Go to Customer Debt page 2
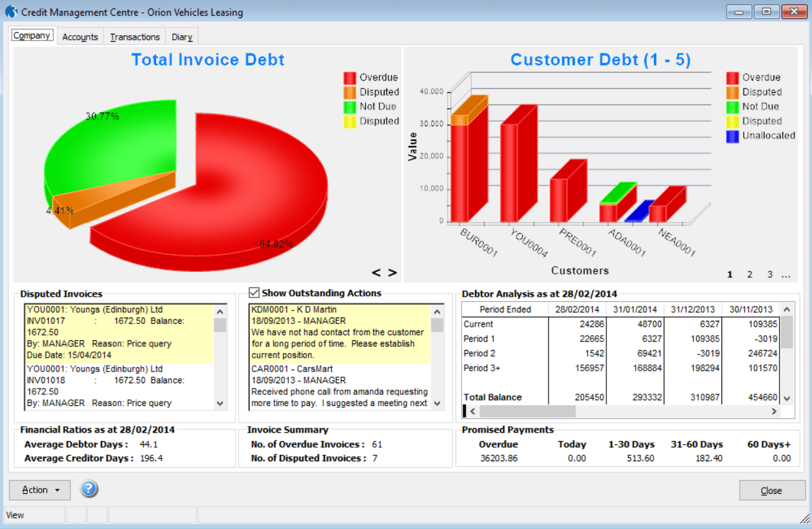The height and width of the screenshot is (529, 812). point(750,275)
